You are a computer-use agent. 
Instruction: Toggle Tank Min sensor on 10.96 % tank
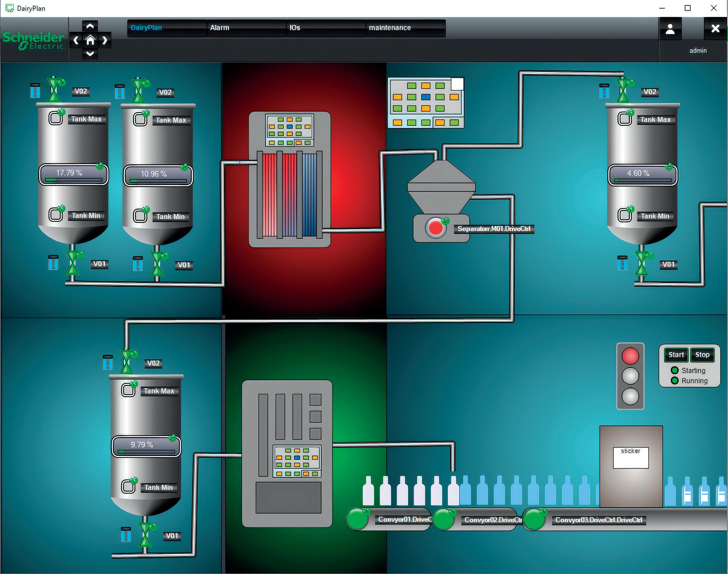(x=140, y=216)
